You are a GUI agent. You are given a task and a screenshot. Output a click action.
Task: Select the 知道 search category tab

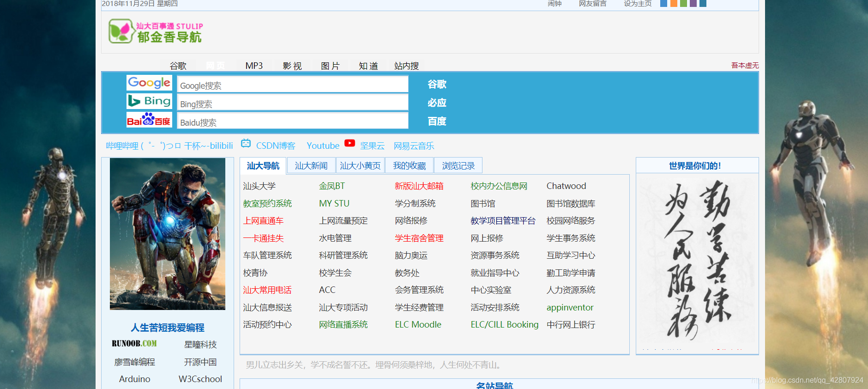tap(368, 66)
